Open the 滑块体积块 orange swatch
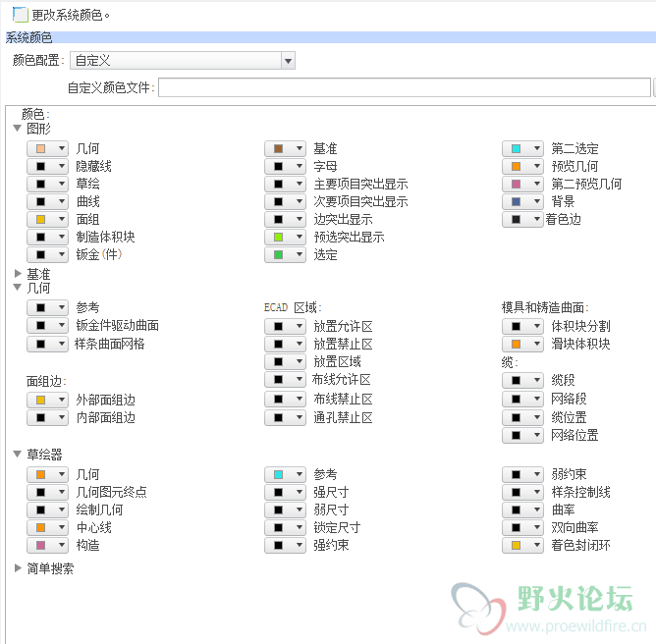This screenshot has height=644, width=656. pyautogui.click(x=523, y=344)
